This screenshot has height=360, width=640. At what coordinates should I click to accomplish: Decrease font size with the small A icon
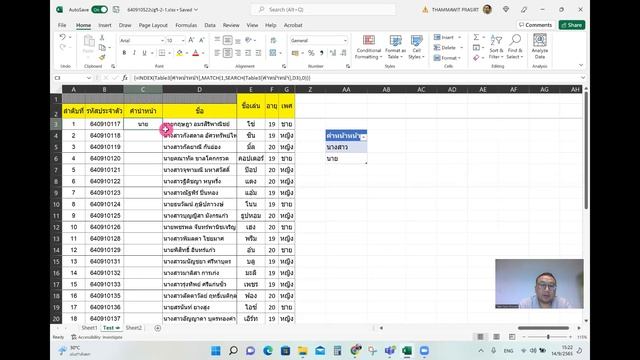point(202,40)
